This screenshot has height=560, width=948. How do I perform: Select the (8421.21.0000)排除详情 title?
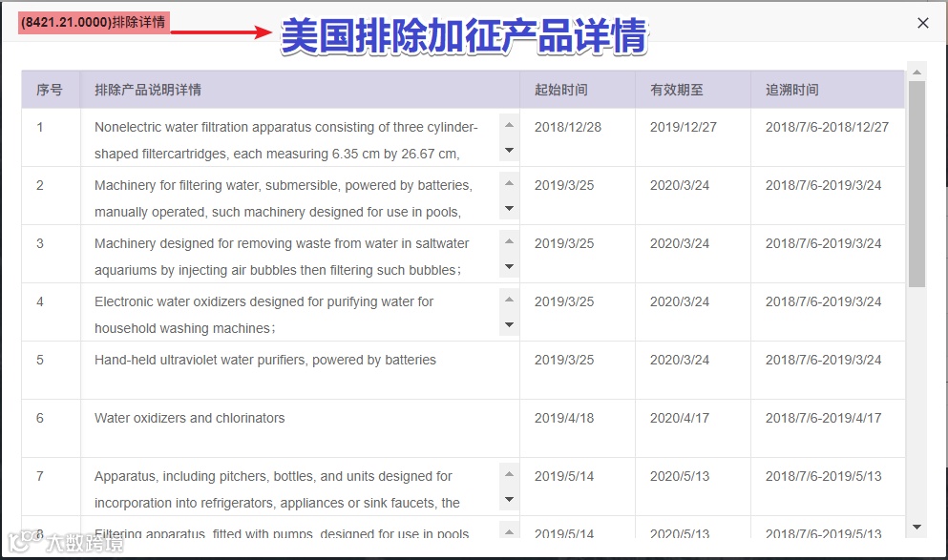click(94, 22)
